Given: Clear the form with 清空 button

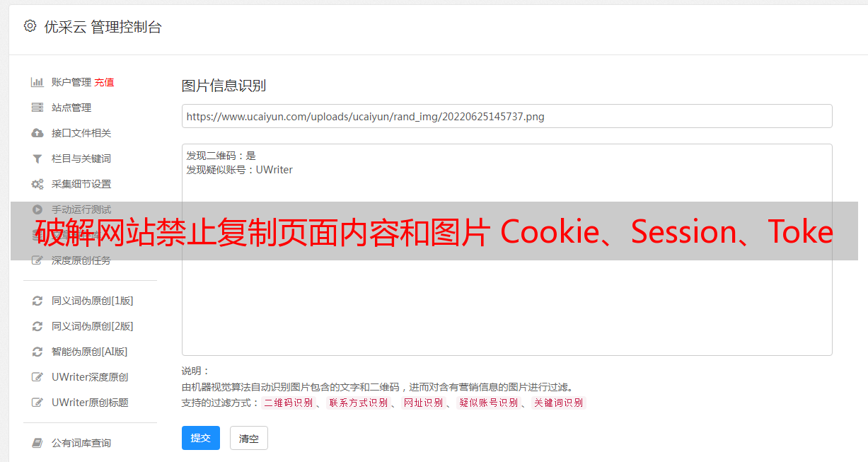Looking at the screenshot, I should click(249, 438).
